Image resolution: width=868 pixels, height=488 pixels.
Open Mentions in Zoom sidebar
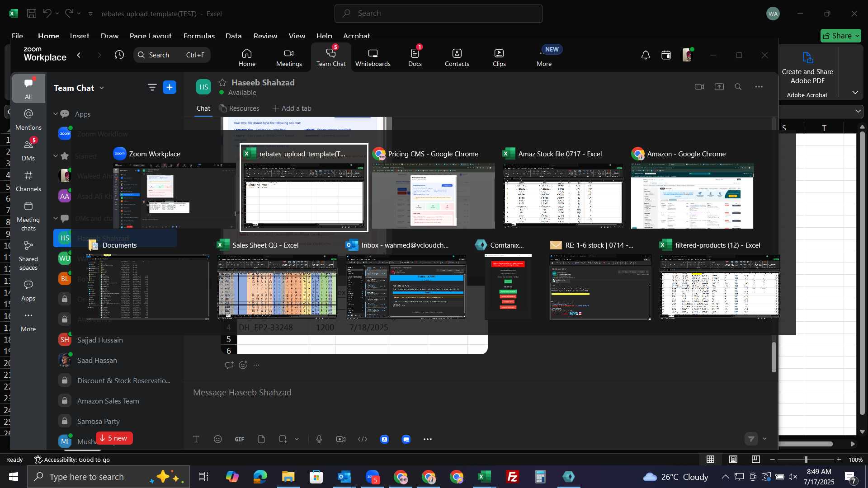(x=28, y=119)
